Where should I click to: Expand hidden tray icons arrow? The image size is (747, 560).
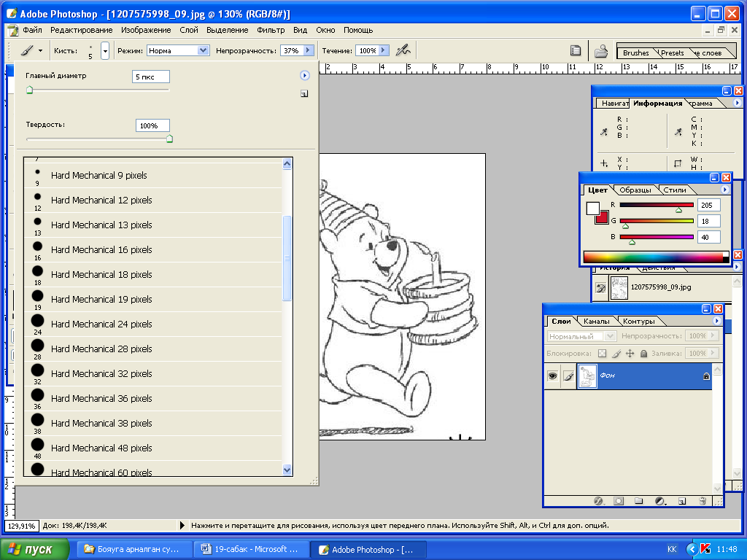click(x=692, y=549)
